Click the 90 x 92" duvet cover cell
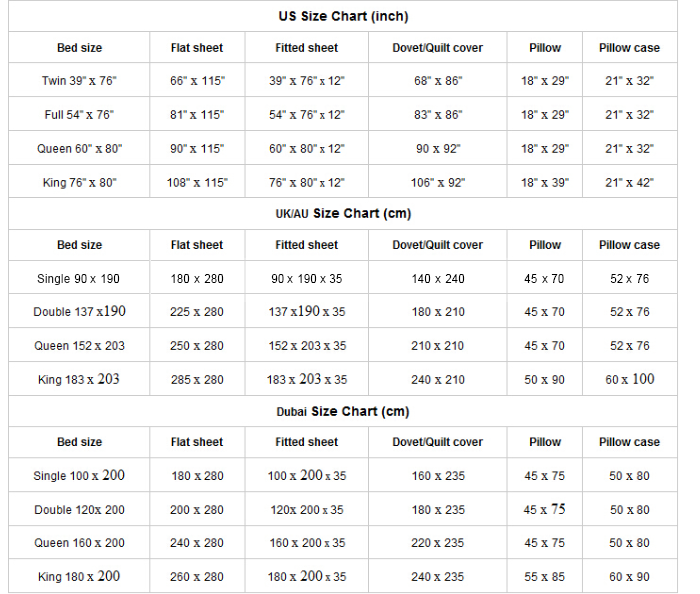The height and width of the screenshot is (594, 700). 438,149
